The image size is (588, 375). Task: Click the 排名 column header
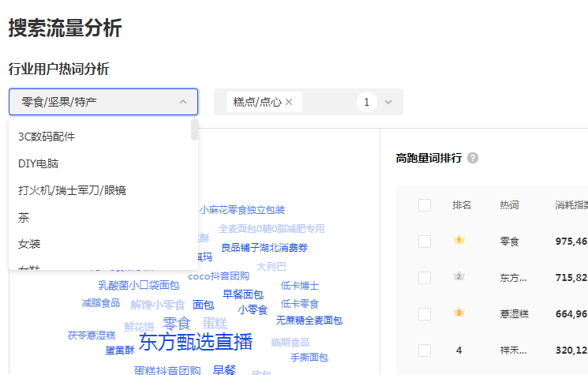(x=462, y=205)
